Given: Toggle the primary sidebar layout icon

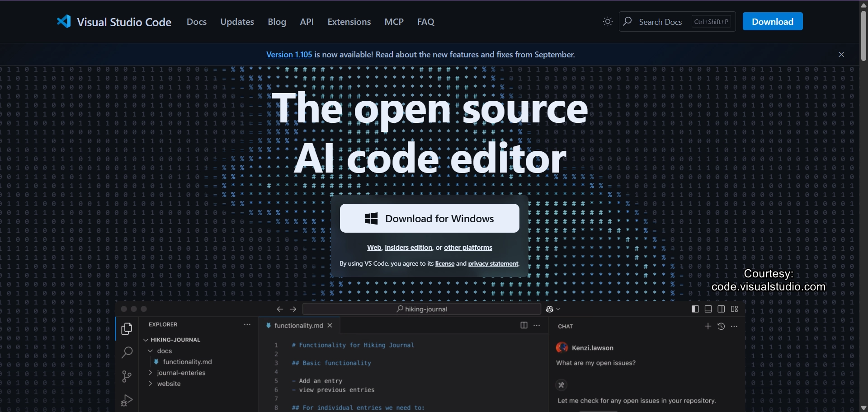Looking at the screenshot, I should (695, 309).
